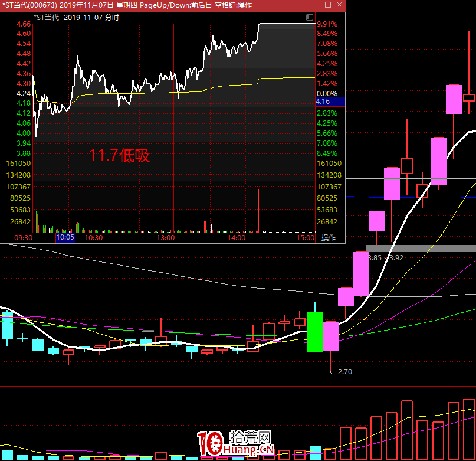
Task: Click the 4.66 top price label
Action: 24,24
